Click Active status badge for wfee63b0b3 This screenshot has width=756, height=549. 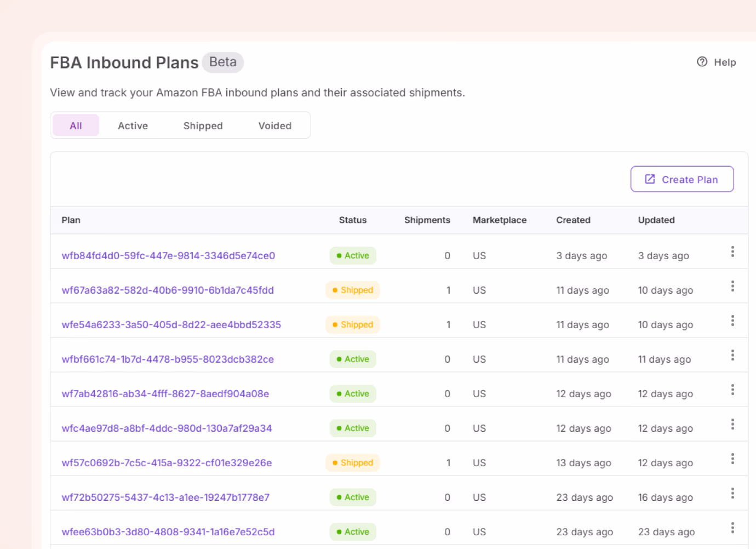[353, 531]
